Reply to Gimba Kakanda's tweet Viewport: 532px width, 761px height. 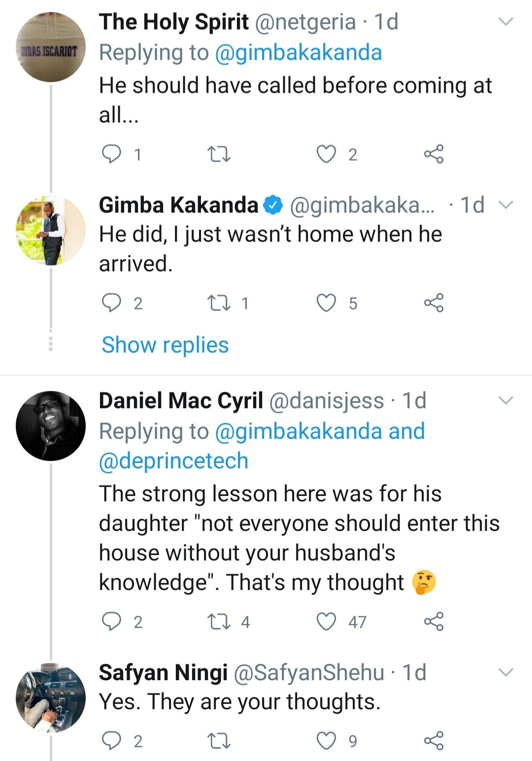(x=111, y=303)
